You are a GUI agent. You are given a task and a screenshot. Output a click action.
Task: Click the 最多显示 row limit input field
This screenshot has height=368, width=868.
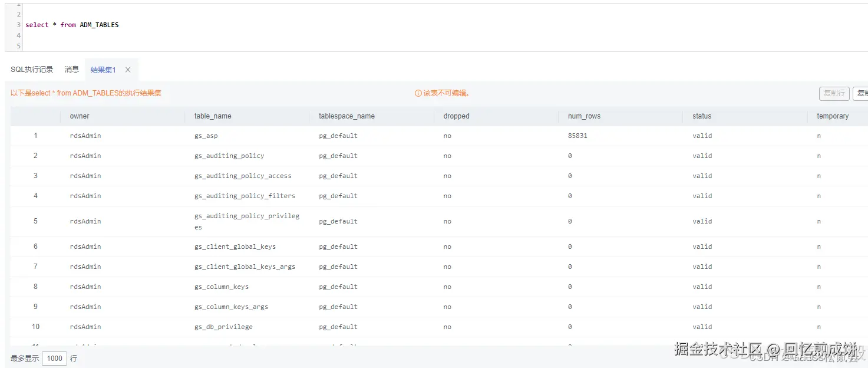[x=54, y=358]
